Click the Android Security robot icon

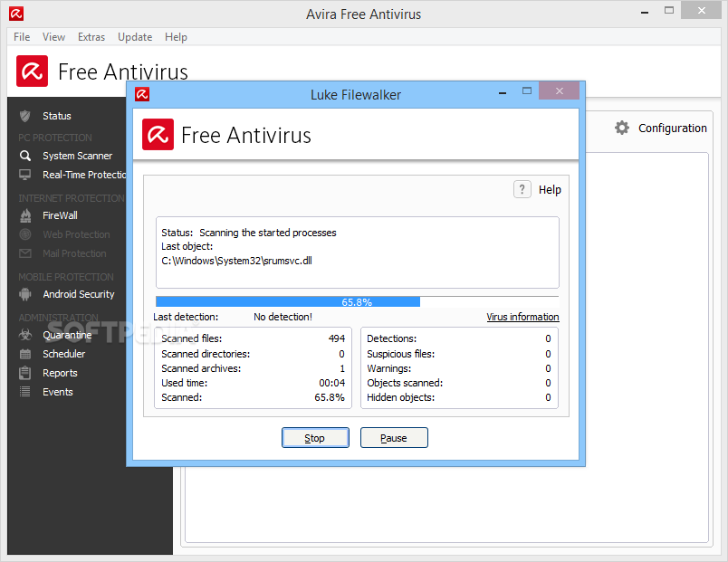click(x=25, y=294)
